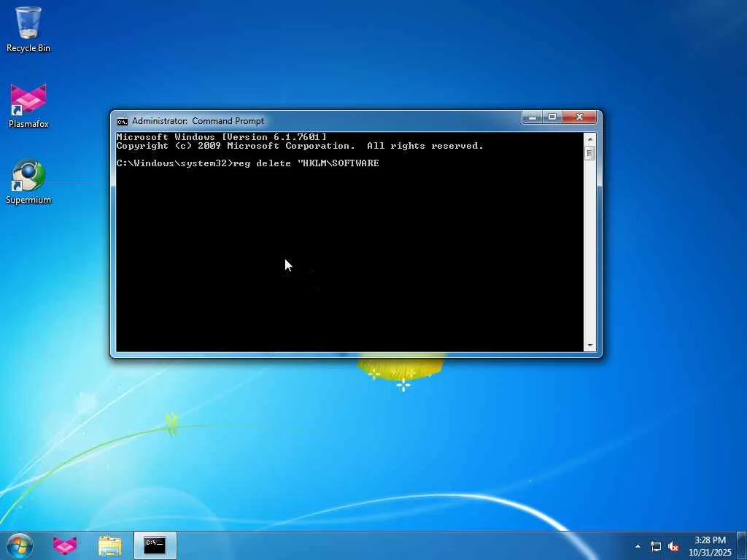Click the Administrator: Command Prompt title text
Viewport: 747px width, 560px height.
coord(198,121)
